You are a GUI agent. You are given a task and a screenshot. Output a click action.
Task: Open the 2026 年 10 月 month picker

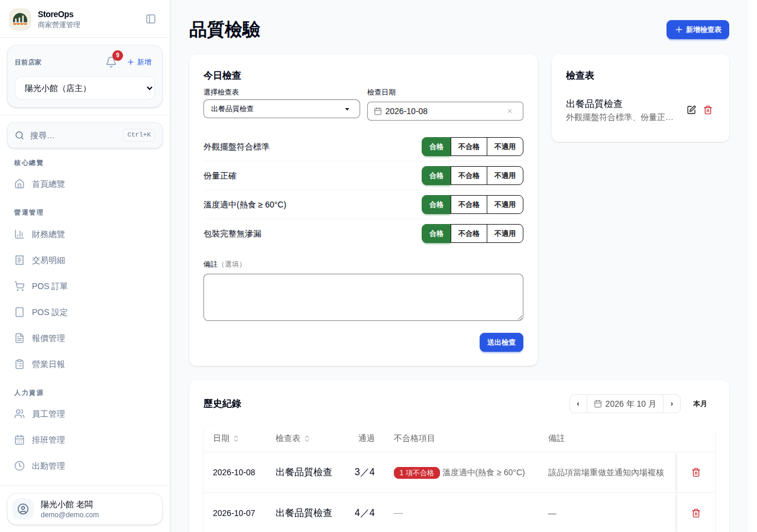(625, 404)
